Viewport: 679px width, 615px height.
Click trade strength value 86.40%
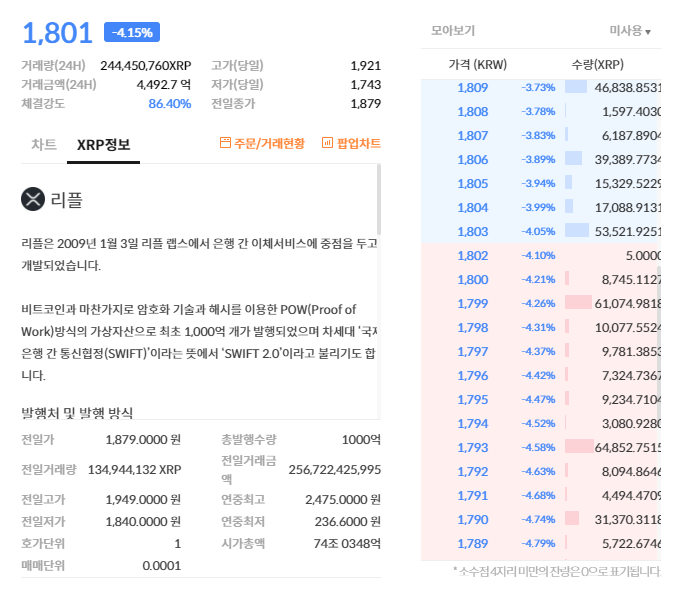pyautogui.click(x=170, y=104)
